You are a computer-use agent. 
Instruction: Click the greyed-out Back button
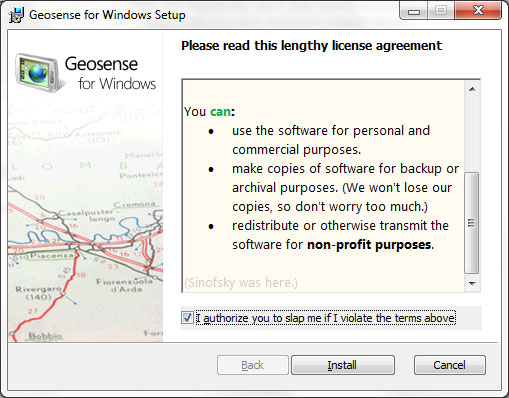(x=252, y=365)
